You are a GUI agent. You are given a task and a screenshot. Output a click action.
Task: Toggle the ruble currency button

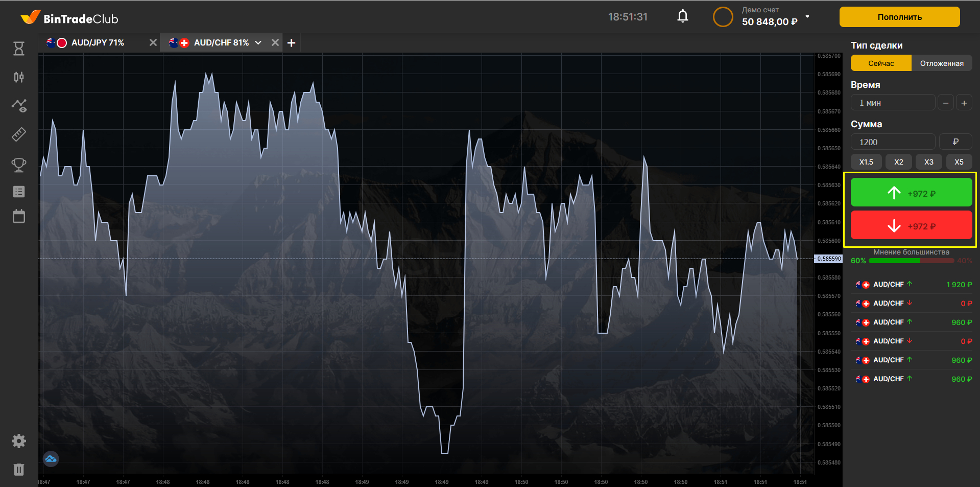click(955, 142)
